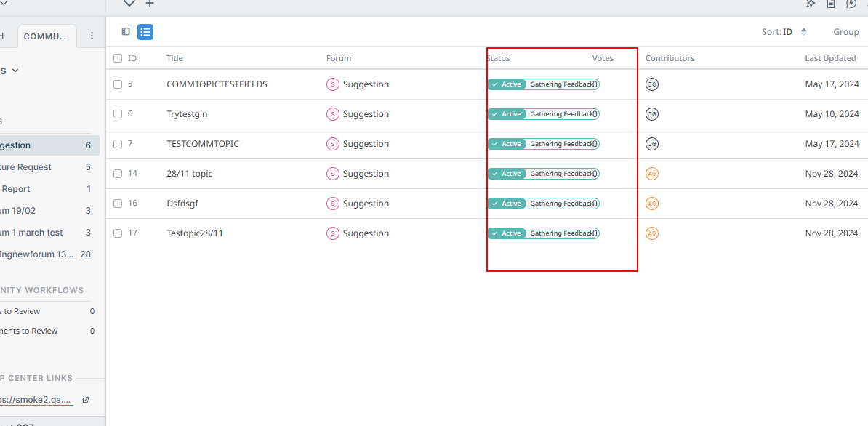The width and height of the screenshot is (868, 426).
Task: Click the lightning chat icon in the top bar
Action: point(851,4)
